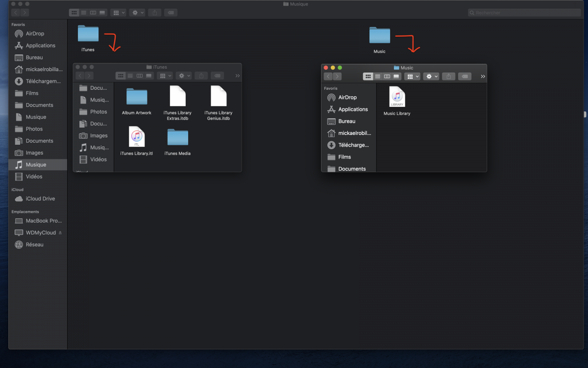The width and height of the screenshot is (588, 368).
Task: Open Télécharge… in the Music window sidebar
Action: (x=353, y=145)
